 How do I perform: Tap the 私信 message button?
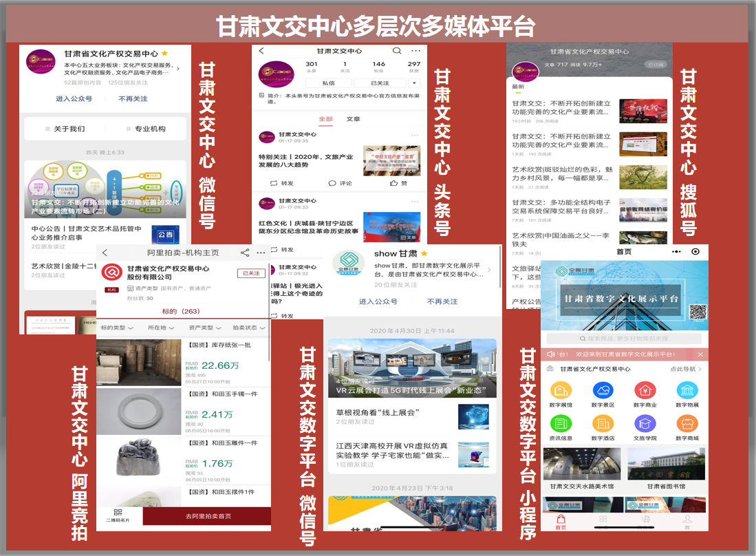[328, 83]
